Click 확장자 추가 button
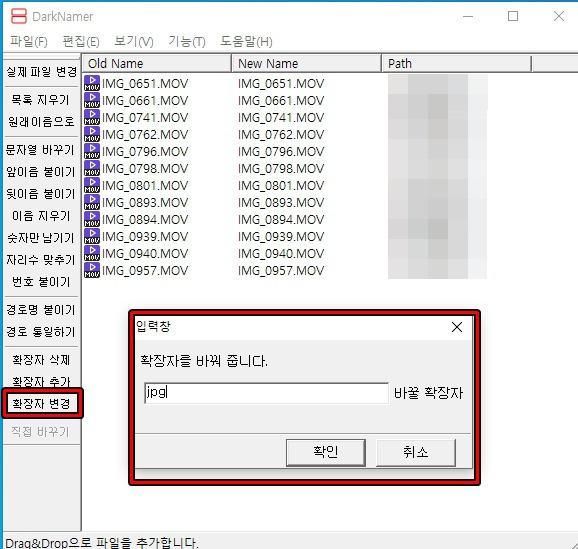 click(41, 381)
